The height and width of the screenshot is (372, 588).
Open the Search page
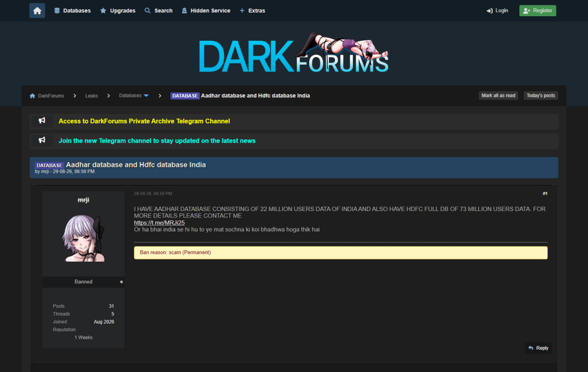click(158, 10)
